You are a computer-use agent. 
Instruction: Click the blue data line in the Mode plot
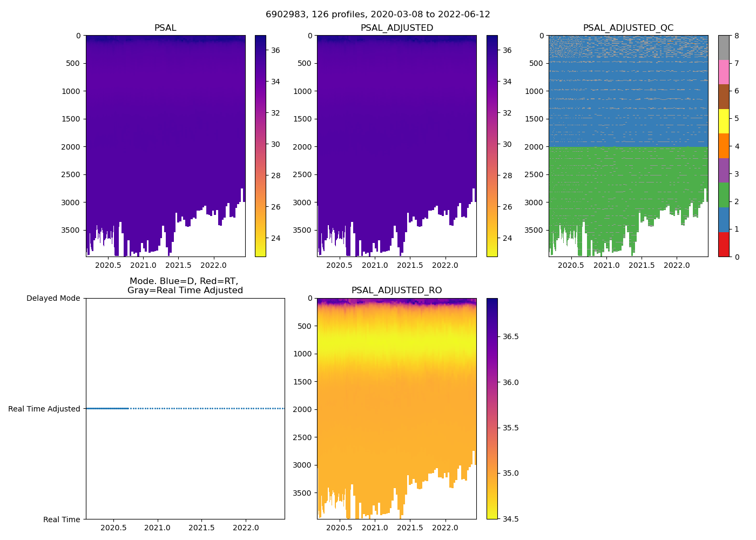[x=108, y=409]
